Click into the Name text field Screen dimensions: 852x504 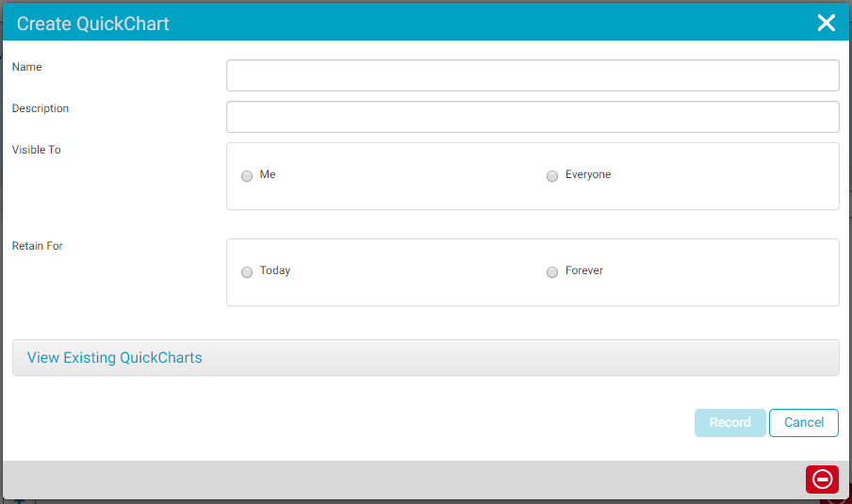pos(532,75)
